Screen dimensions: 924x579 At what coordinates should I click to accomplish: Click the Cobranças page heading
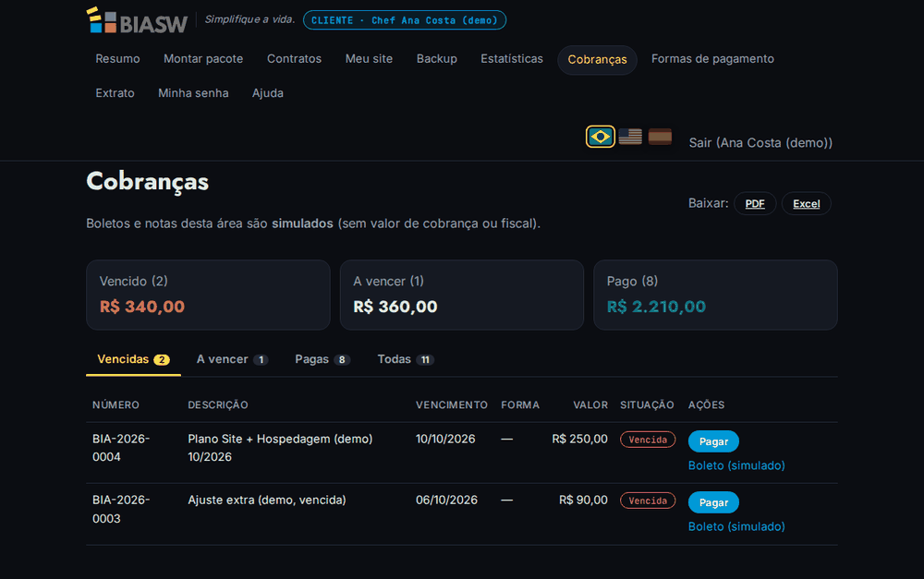pyautogui.click(x=147, y=181)
